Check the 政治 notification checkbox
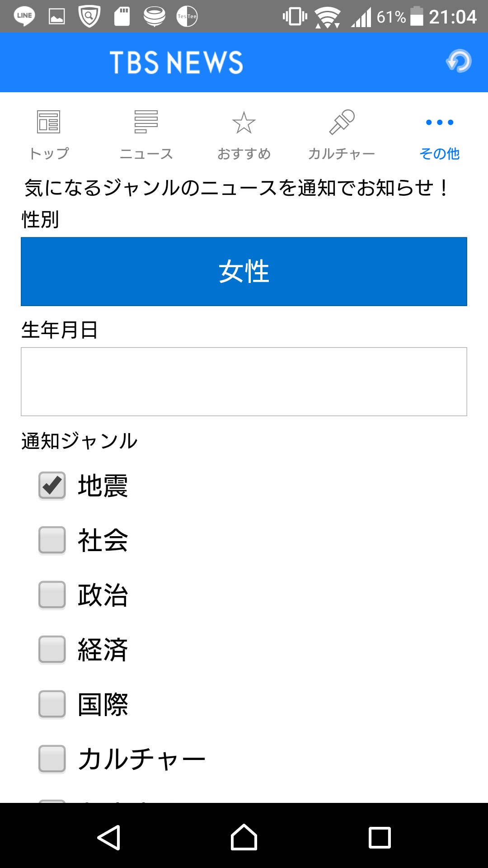Viewport: 488px width, 868px height. pyautogui.click(x=52, y=595)
